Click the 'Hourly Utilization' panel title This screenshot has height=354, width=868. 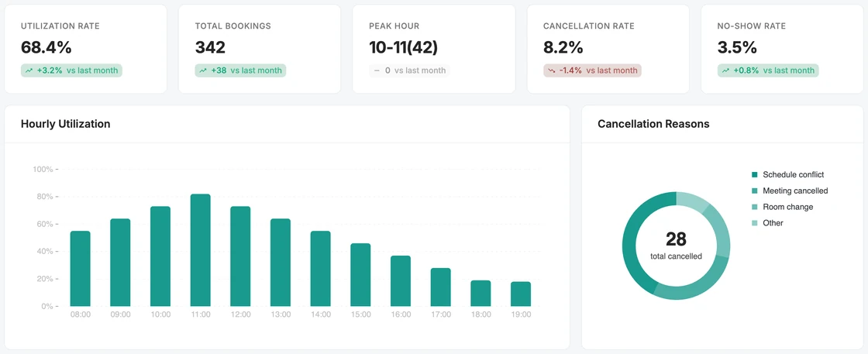[x=65, y=124]
